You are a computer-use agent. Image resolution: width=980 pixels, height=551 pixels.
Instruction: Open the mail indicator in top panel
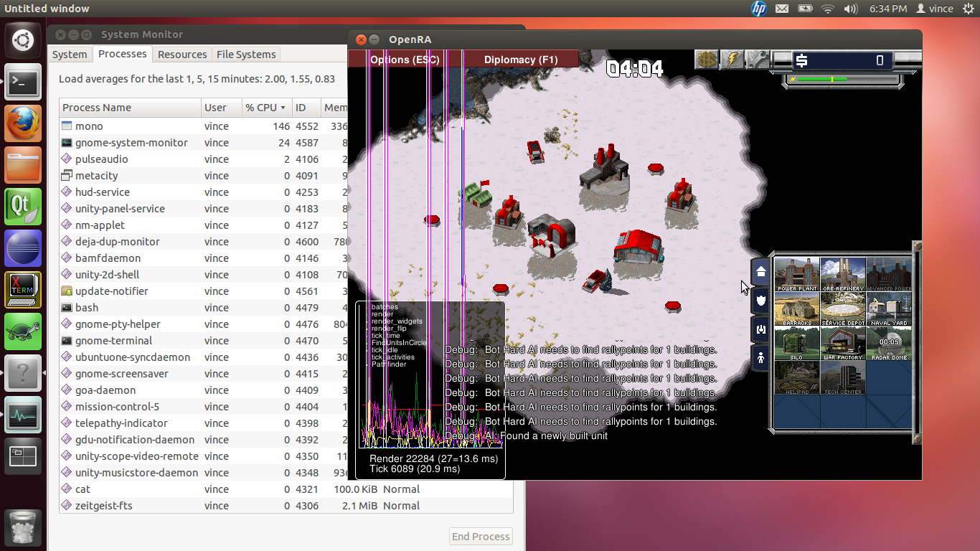[782, 9]
